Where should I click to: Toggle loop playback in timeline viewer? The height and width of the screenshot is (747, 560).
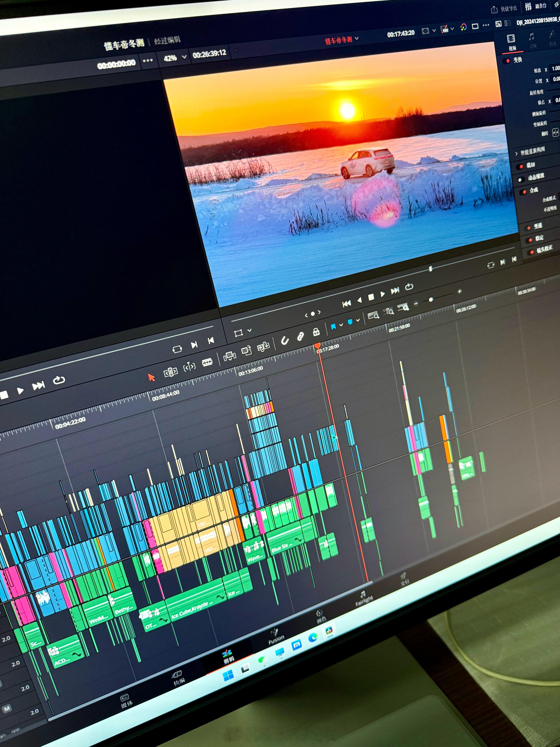point(409,287)
